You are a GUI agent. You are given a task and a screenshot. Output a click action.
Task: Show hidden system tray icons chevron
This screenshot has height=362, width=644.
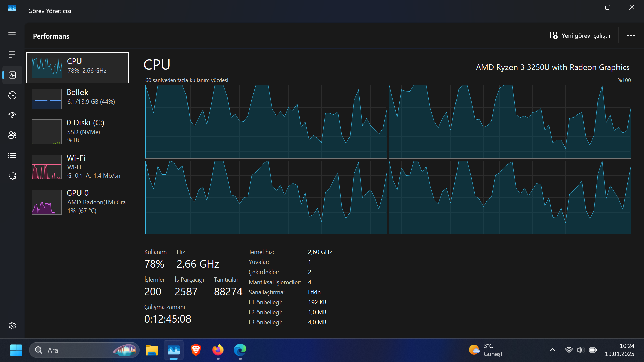pyautogui.click(x=553, y=350)
